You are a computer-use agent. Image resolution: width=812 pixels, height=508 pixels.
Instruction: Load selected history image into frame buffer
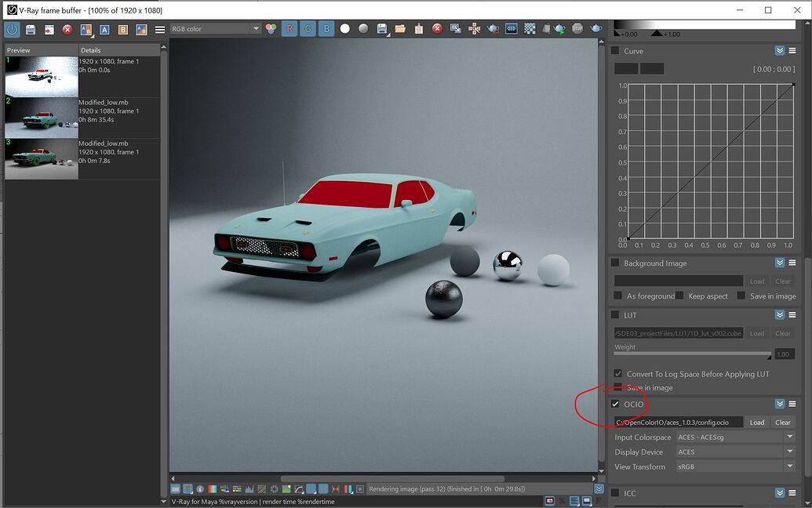[49, 30]
